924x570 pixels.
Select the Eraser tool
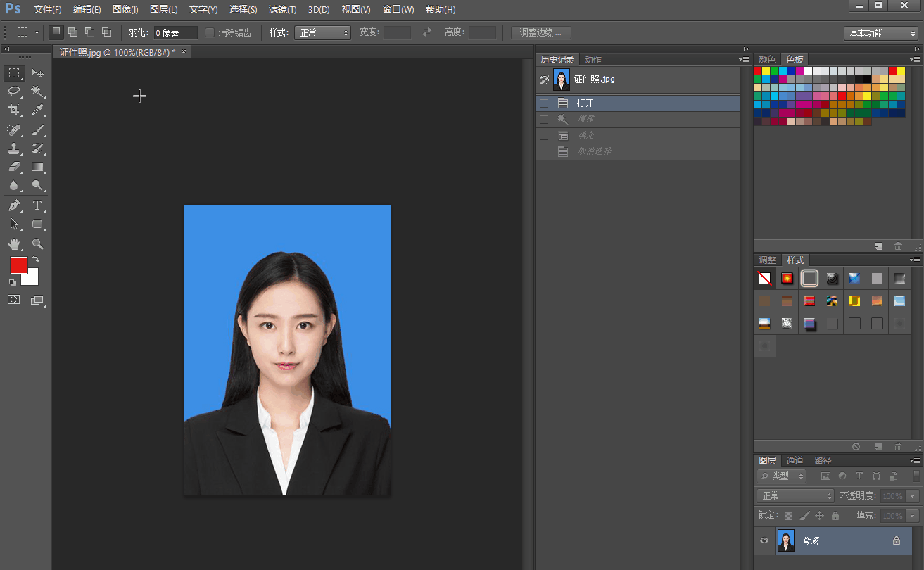point(14,167)
